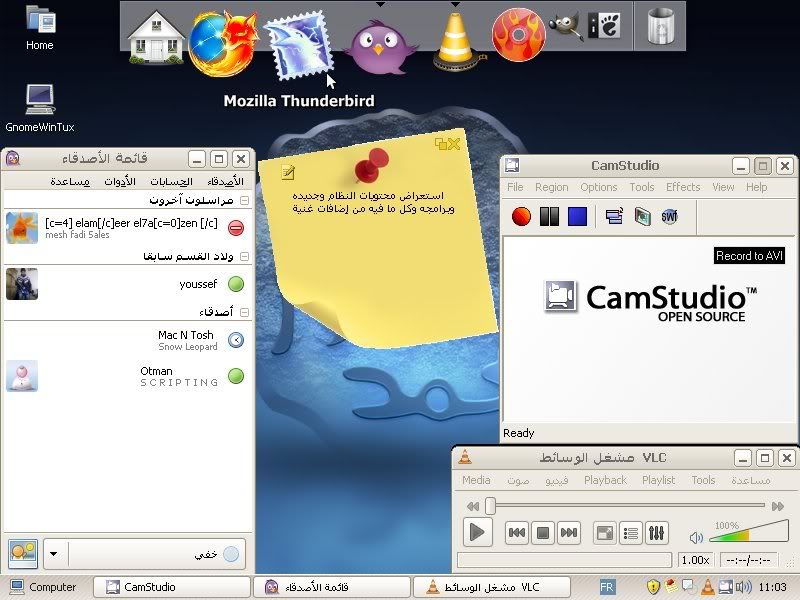Select Mac N Tosh contact
The width and height of the screenshot is (800, 600).
[x=128, y=340]
